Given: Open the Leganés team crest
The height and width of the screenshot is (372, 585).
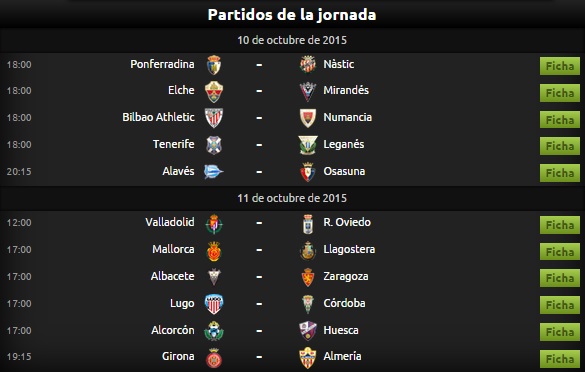Looking at the screenshot, I should (308, 145).
